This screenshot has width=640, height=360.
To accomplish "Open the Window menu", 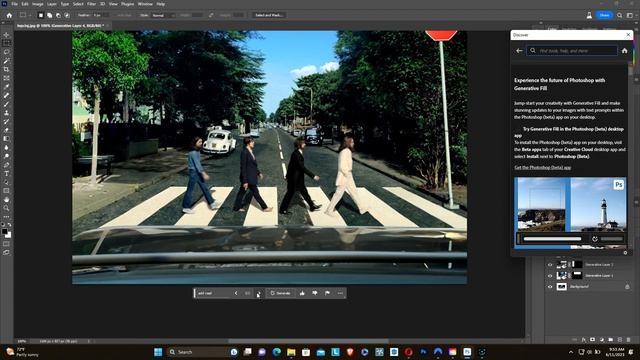I will pos(145,4).
